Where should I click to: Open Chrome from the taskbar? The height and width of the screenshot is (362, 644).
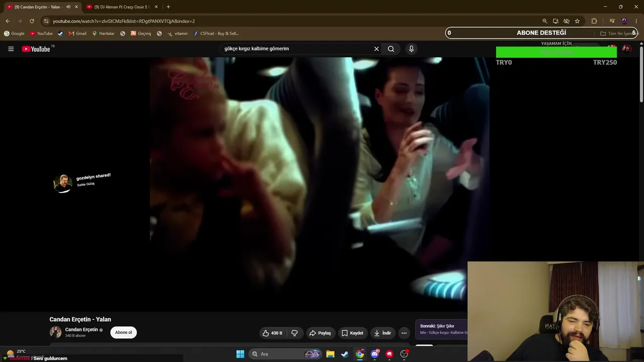[360, 354]
